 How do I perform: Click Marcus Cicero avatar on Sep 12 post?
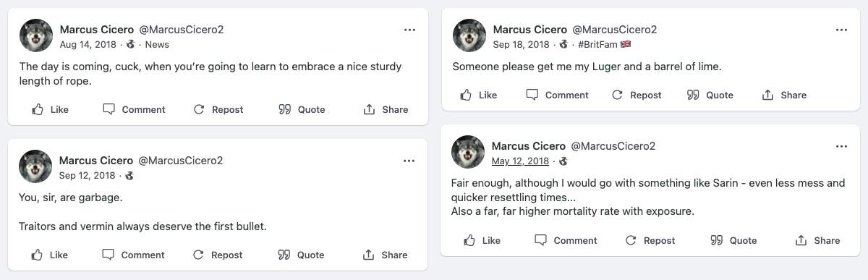click(35, 166)
